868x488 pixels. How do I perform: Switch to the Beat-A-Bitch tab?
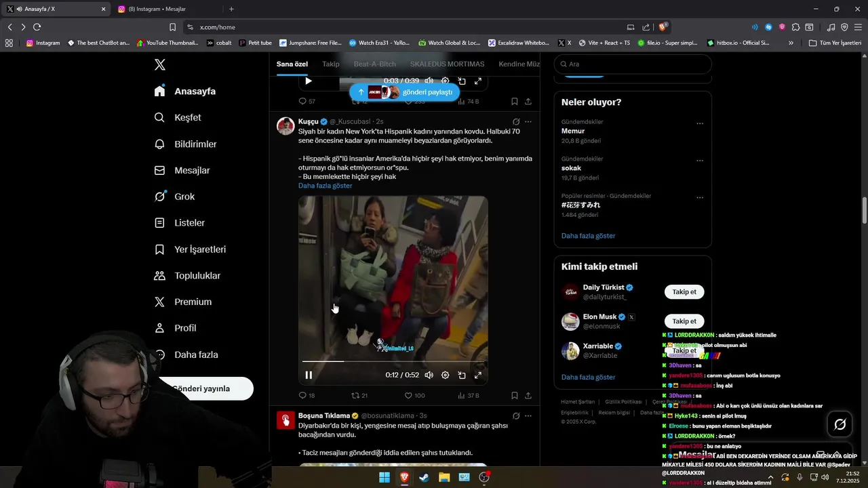point(375,64)
